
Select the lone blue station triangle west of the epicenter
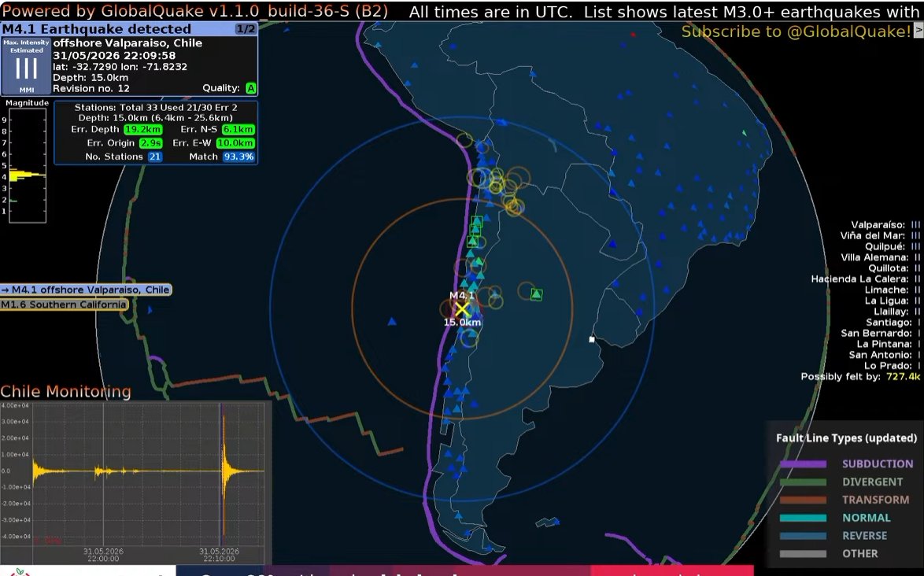click(x=392, y=321)
